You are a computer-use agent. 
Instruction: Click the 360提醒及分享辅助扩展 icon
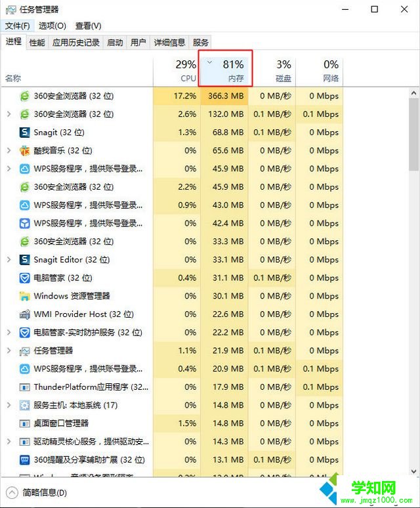tap(25, 459)
